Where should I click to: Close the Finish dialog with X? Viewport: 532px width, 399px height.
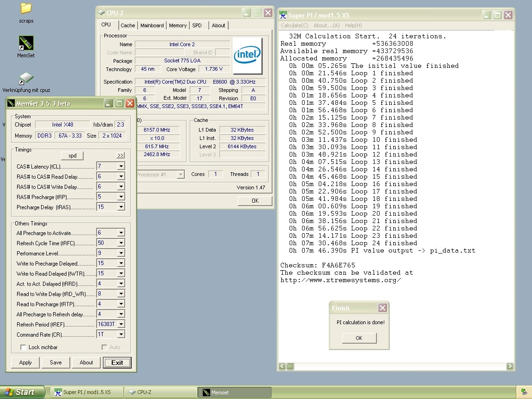point(382,308)
